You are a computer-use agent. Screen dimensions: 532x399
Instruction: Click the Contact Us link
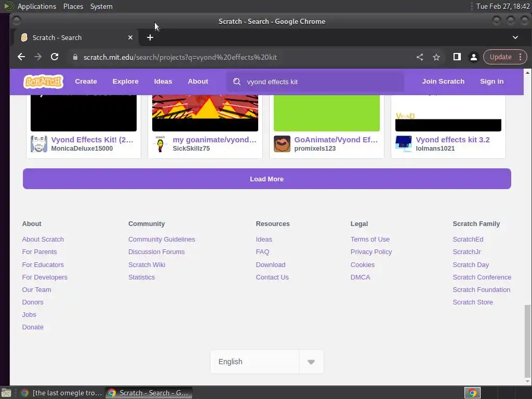coord(272,277)
